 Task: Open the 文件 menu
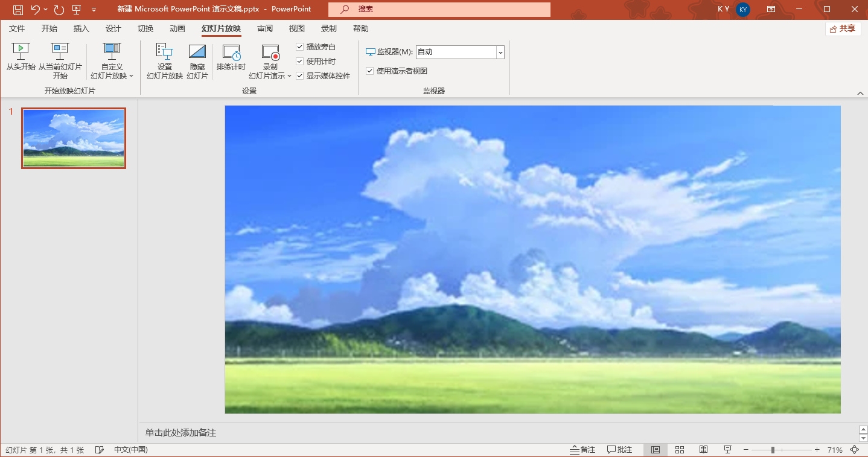(x=17, y=28)
